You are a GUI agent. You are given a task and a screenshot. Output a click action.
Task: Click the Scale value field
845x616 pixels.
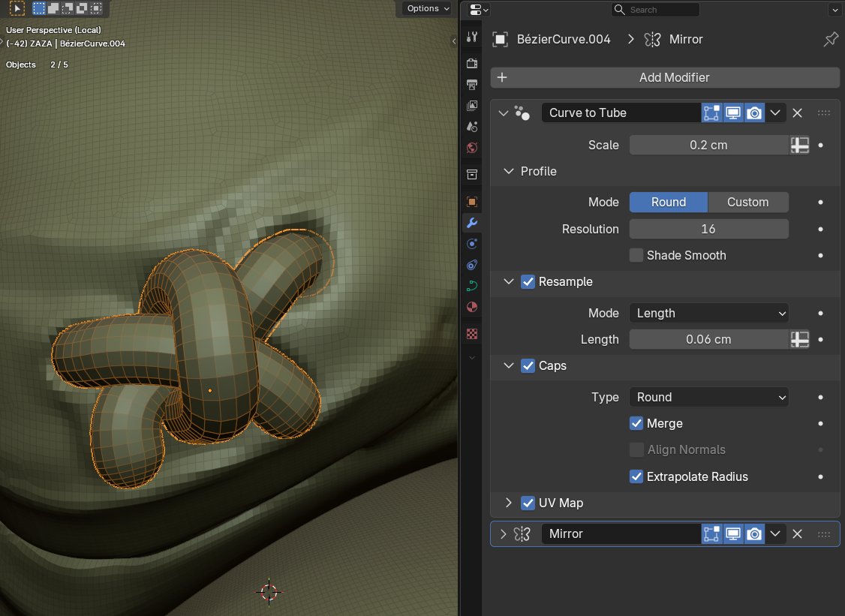pos(708,145)
